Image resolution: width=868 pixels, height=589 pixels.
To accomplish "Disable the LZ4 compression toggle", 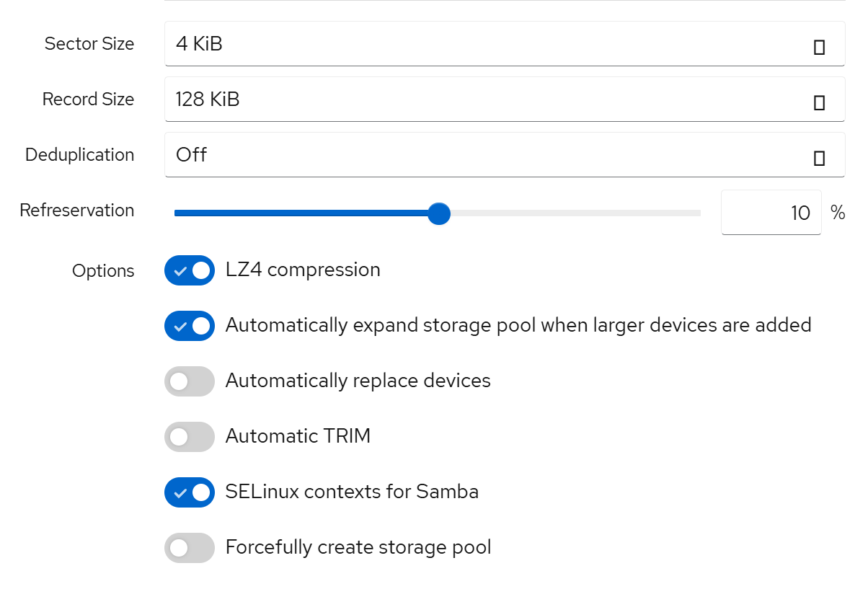I will pyautogui.click(x=190, y=270).
